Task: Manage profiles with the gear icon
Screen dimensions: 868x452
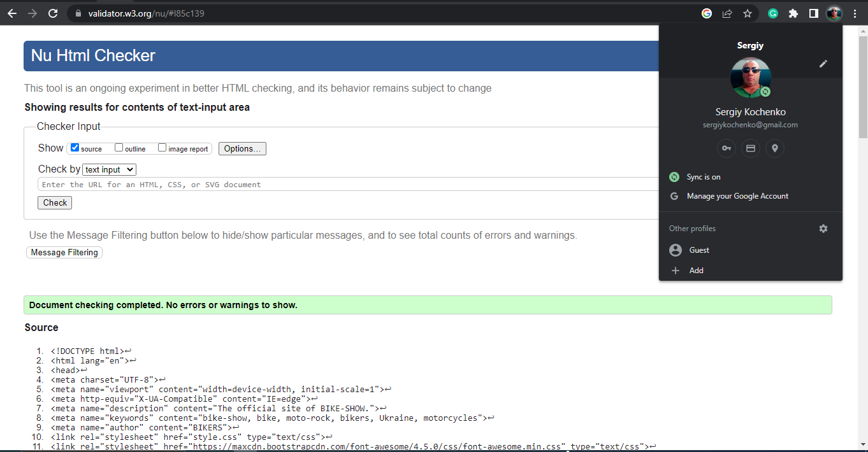Action: 823,229
